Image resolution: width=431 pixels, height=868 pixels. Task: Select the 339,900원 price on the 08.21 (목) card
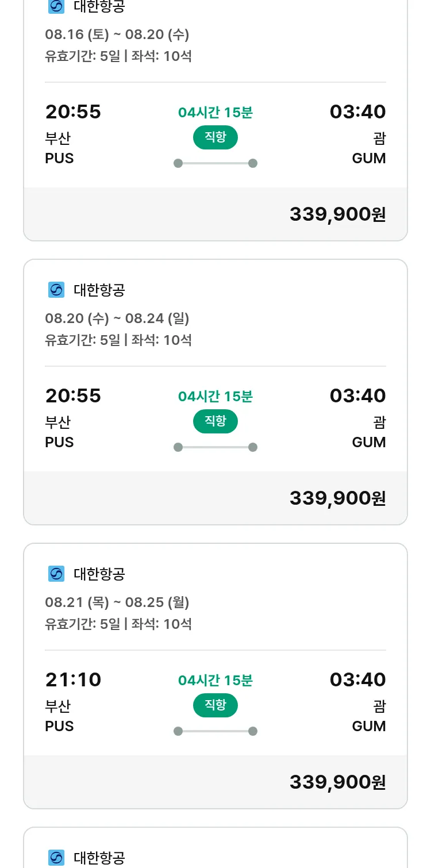coord(337,782)
